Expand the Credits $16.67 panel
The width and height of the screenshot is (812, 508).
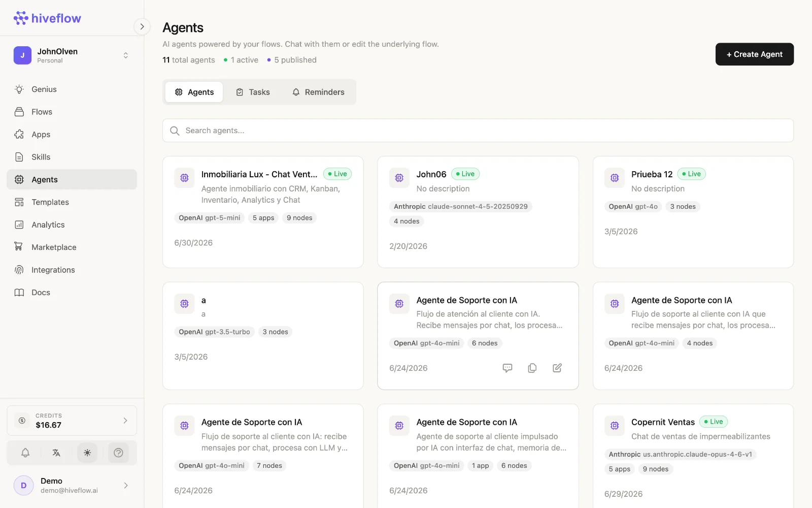point(72,421)
